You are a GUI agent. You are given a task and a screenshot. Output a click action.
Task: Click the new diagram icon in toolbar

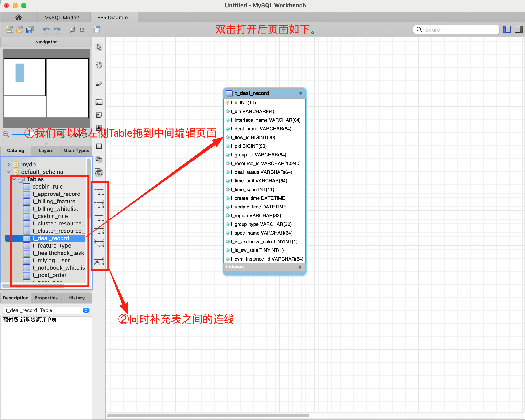(x=97, y=29)
